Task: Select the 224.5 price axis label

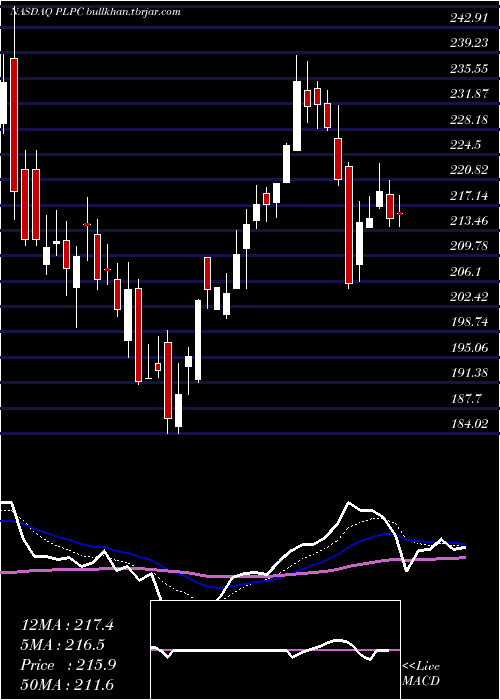Action: [465, 145]
